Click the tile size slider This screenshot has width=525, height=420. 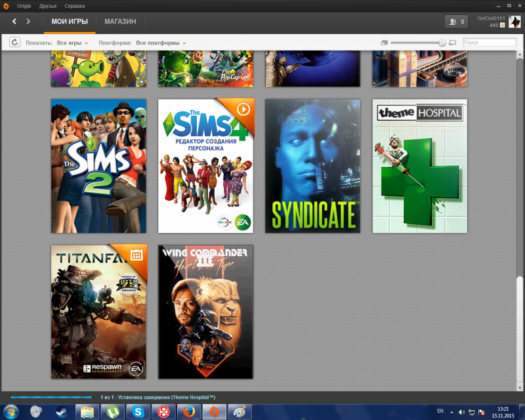pos(418,43)
